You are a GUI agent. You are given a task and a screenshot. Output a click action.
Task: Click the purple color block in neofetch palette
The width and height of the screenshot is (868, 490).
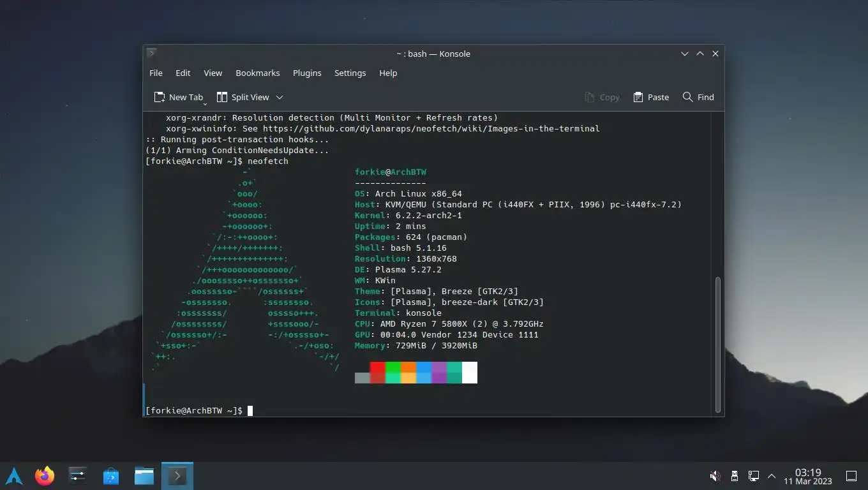coord(439,373)
